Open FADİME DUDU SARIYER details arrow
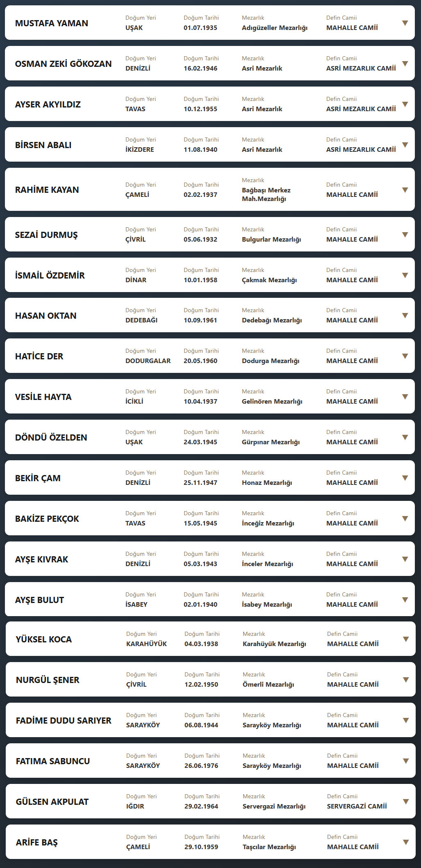The width and height of the screenshot is (421, 868). coord(406,720)
